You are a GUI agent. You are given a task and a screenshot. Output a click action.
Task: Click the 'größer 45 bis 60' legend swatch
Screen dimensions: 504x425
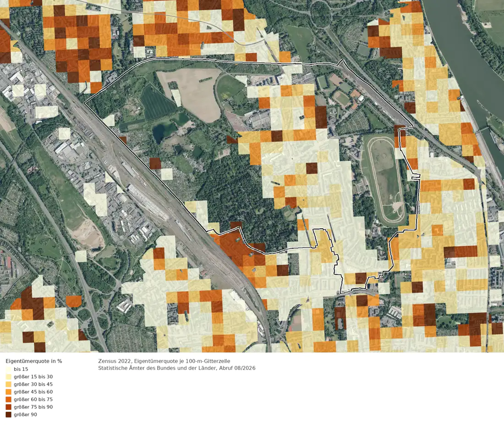pos(8,392)
